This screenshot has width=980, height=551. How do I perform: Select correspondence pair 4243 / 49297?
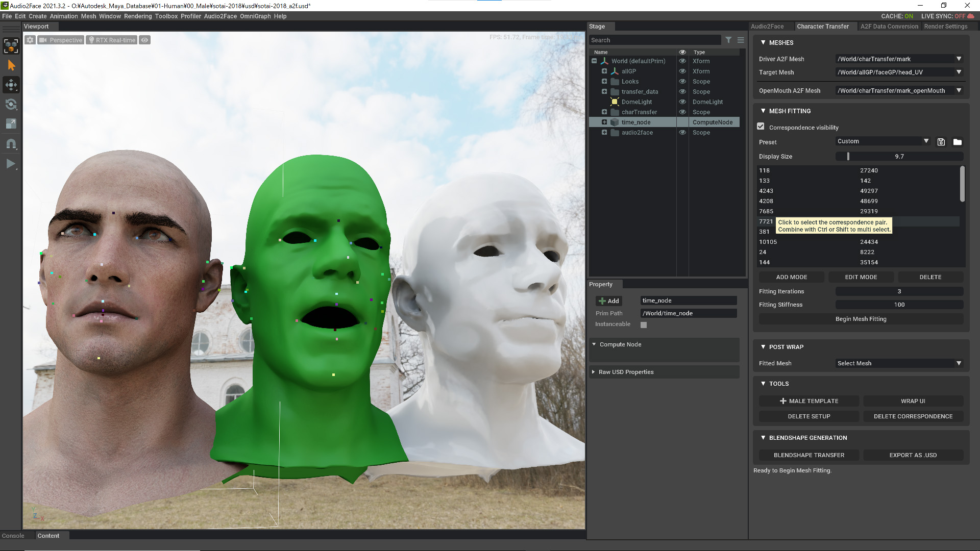pos(859,191)
